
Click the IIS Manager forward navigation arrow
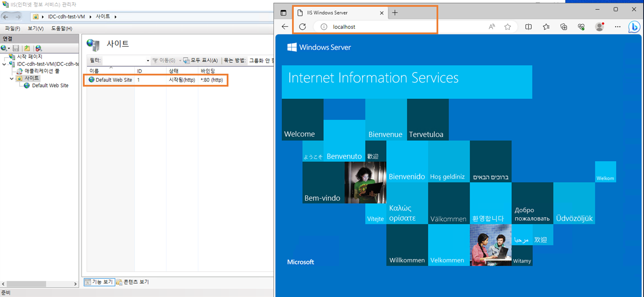(x=18, y=17)
